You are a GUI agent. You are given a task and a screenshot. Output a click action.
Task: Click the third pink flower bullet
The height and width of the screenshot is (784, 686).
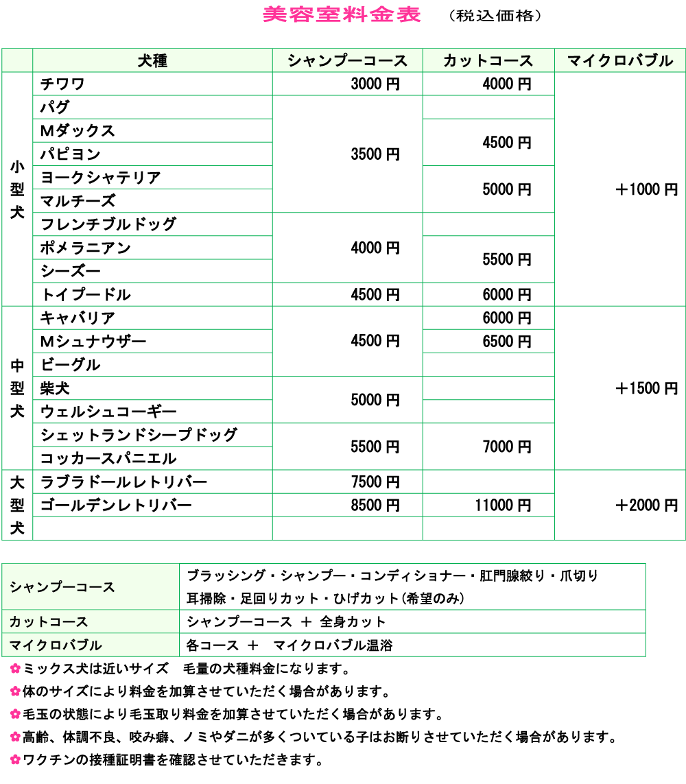[x=15, y=714]
